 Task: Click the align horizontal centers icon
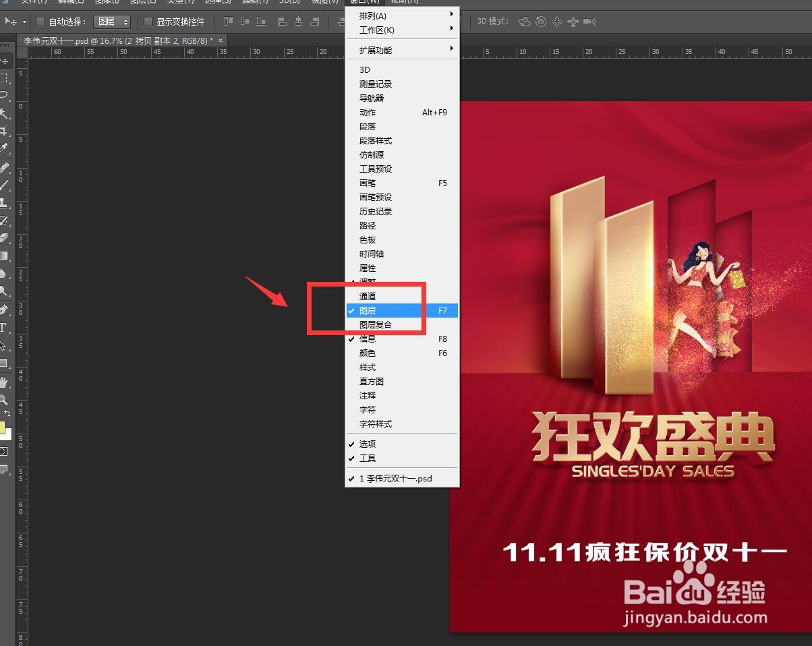298,22
